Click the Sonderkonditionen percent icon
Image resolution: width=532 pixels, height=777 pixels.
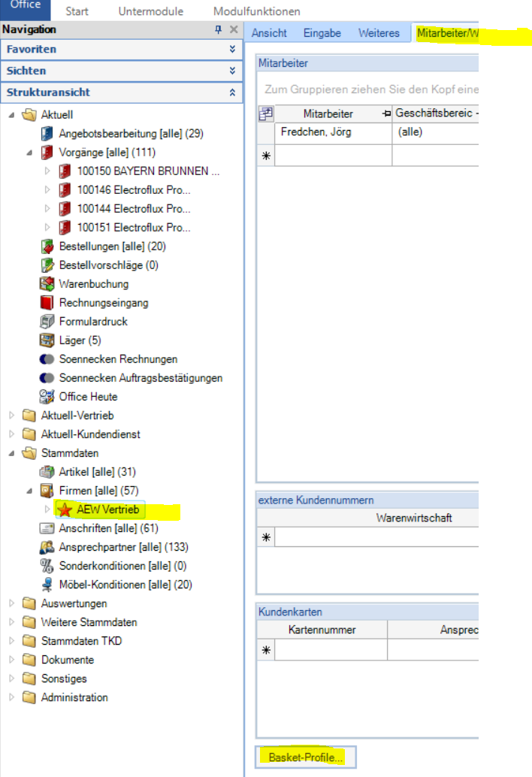(x=47, y=566)
